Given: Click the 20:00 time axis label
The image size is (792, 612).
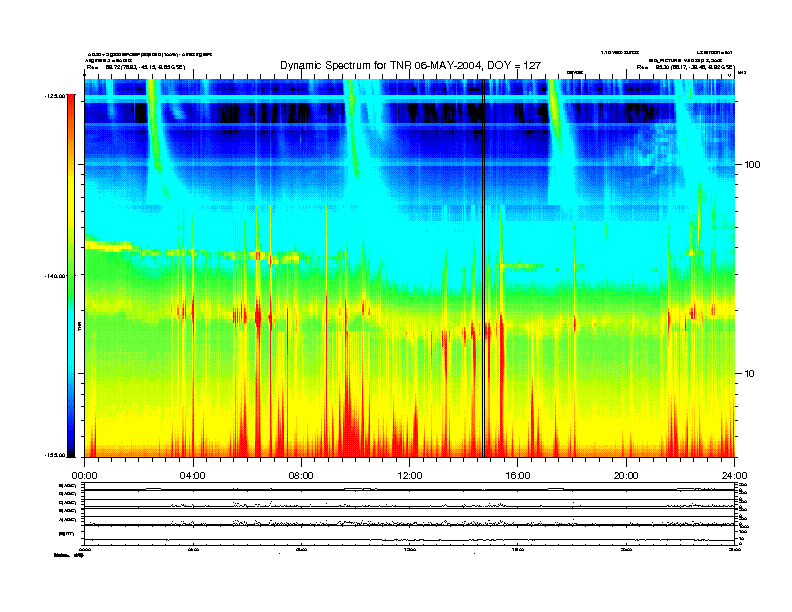Looking at the screenshot, I should [626, 476].
